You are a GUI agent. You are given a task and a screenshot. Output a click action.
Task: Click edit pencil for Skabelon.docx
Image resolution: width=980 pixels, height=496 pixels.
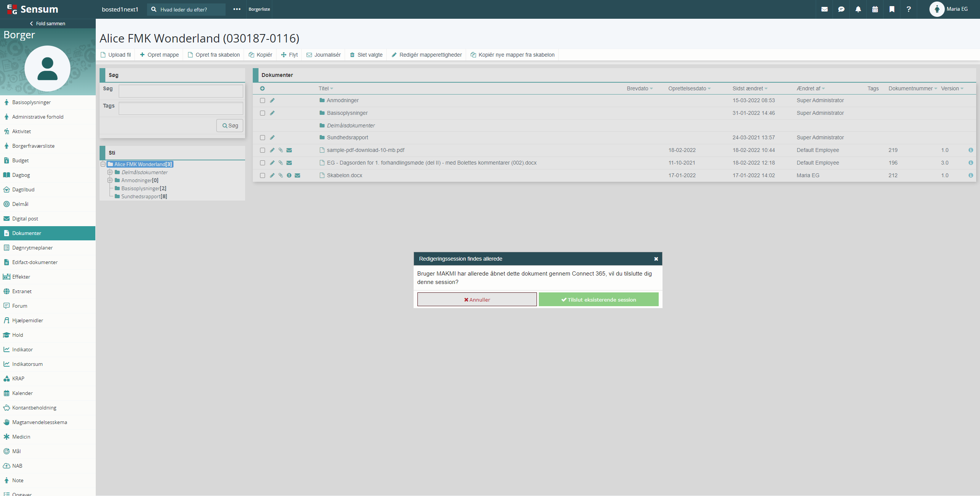click(x=272, y=175)
